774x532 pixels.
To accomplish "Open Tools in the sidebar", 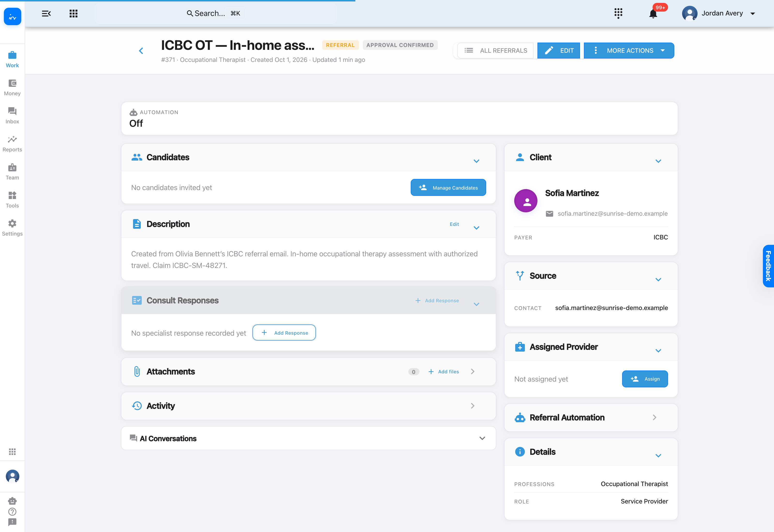I will [12, 200].
